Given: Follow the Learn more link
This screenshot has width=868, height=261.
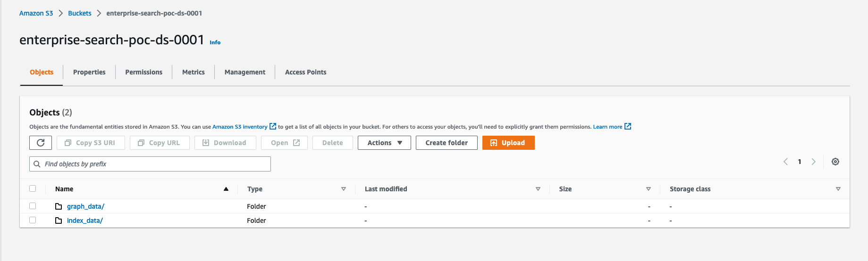Looking at the screenshot, I should [x=607, y=127].
